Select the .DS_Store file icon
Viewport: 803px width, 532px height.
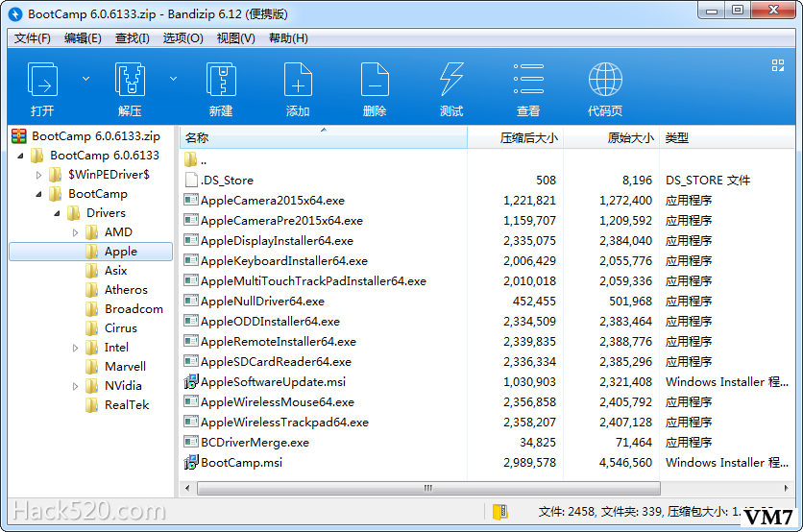[191, 180]
